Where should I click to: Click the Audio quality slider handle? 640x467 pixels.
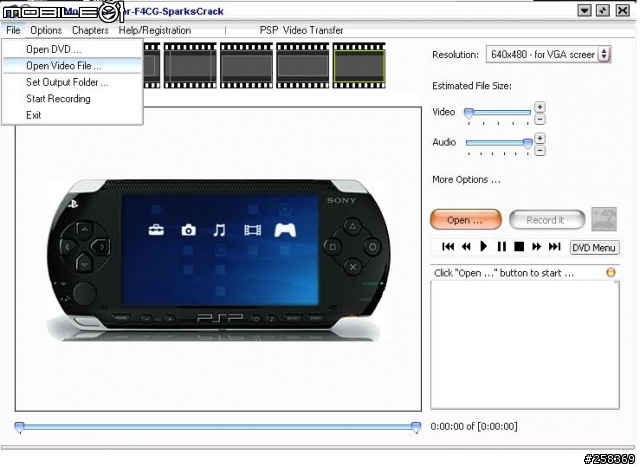coord(528,144)
